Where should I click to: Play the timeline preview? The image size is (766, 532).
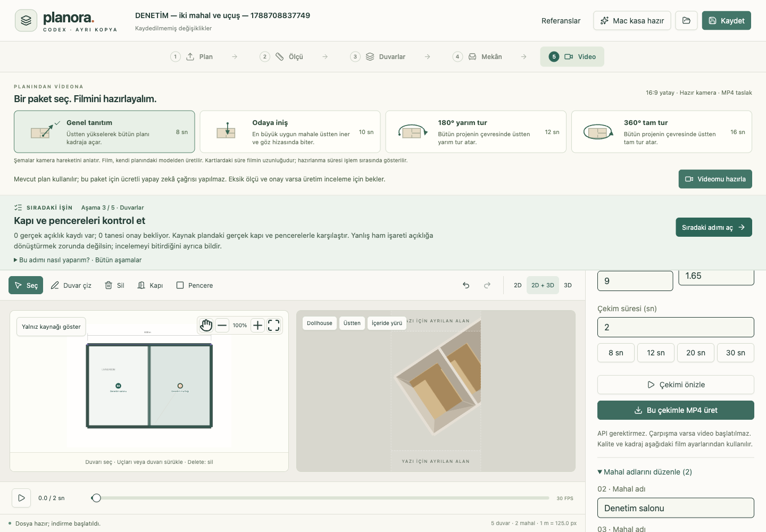21,498
